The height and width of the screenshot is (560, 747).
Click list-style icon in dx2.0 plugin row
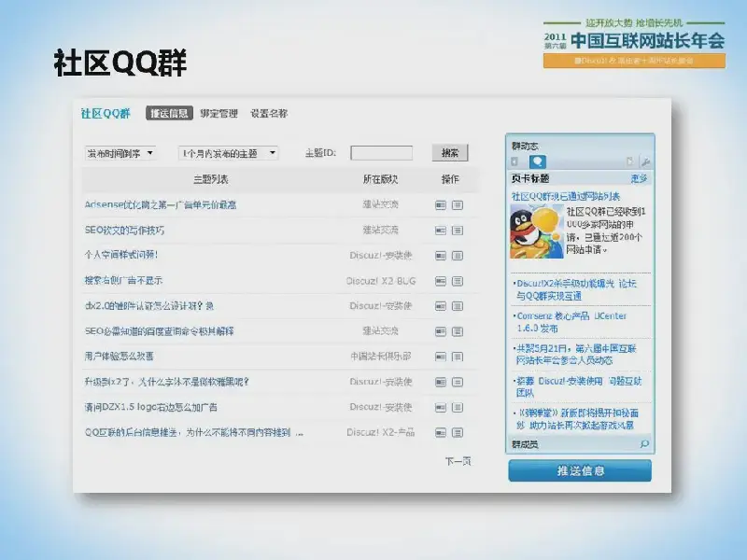pos(458,306)
